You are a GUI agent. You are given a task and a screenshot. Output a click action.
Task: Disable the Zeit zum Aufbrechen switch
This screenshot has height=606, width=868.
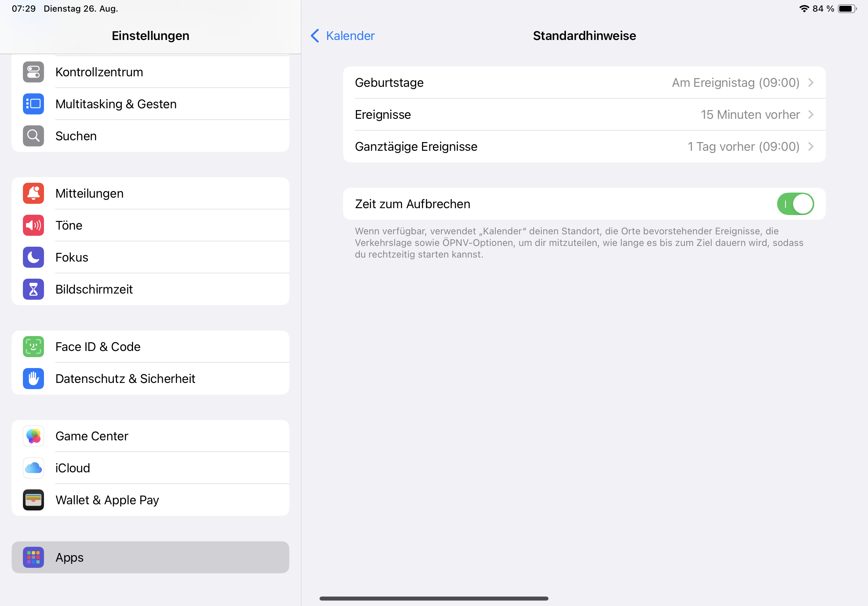[x=795, y=204]
